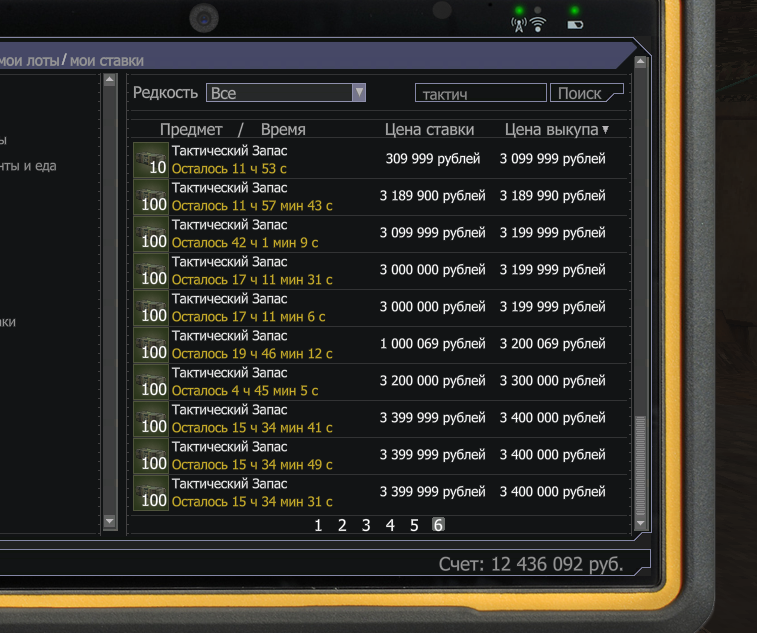Viewport: 757px width, 633px height.
Task: Click the antenna signal indicator icon
Action: [519, 25]
